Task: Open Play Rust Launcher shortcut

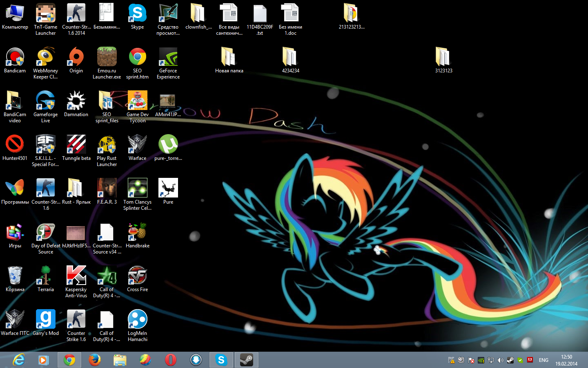Action: coord(107,151)
